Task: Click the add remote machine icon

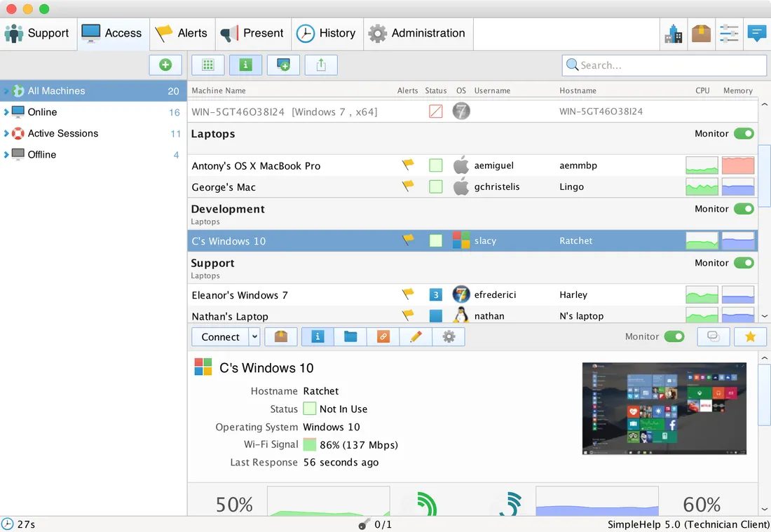Action: 282,64
